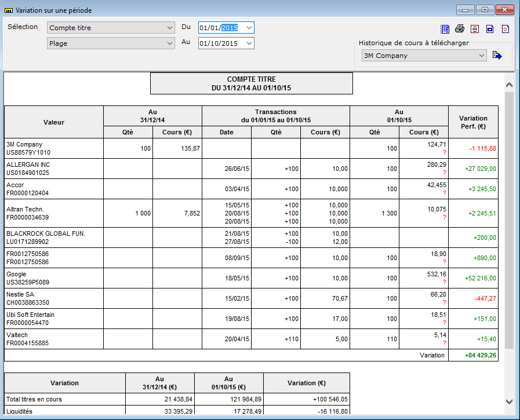Click the scrollbar up arrow
Image resolution: width=520 pixels, height=420 pixels.
[510, 85]
